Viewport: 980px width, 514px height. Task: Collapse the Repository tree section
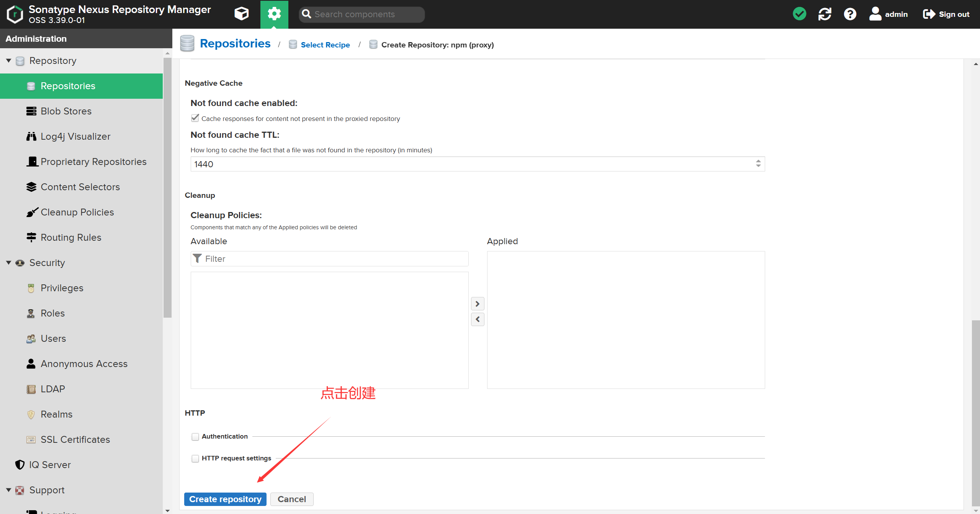8,61
